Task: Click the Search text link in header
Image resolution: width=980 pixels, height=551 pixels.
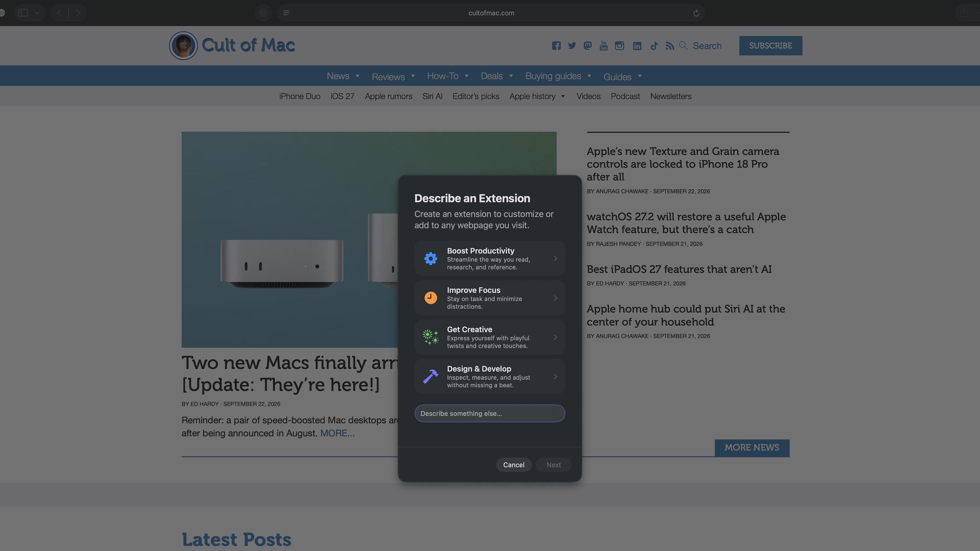Action: coord(707,46)
